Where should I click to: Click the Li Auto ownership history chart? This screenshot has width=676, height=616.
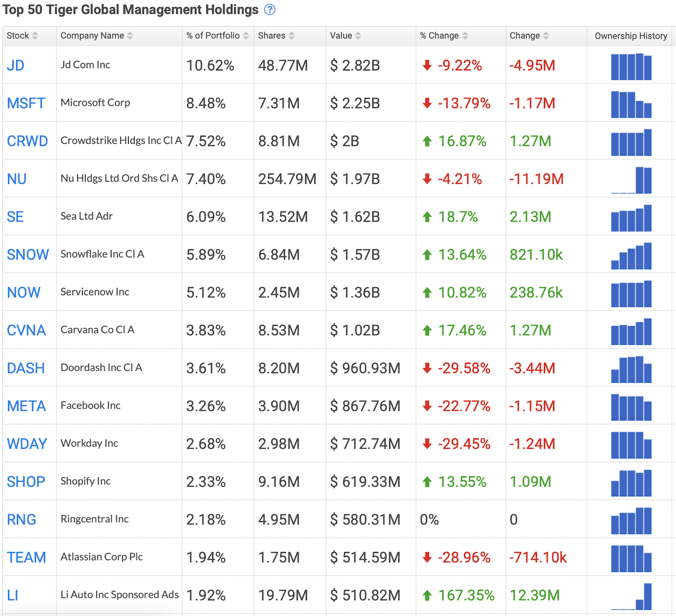(631, 597)
